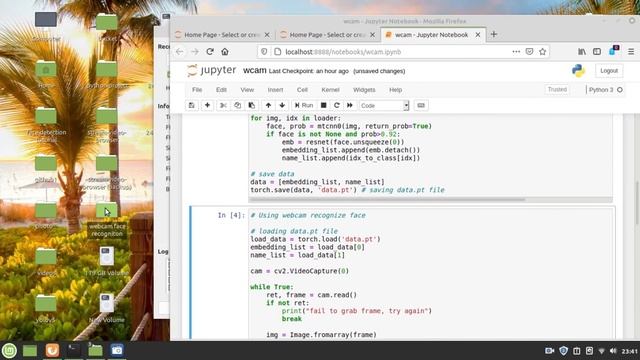Viewport: 640px width, 360px height.
Task: Close the wcam Jupyter Notebook tab
Action: click(478, 35)
